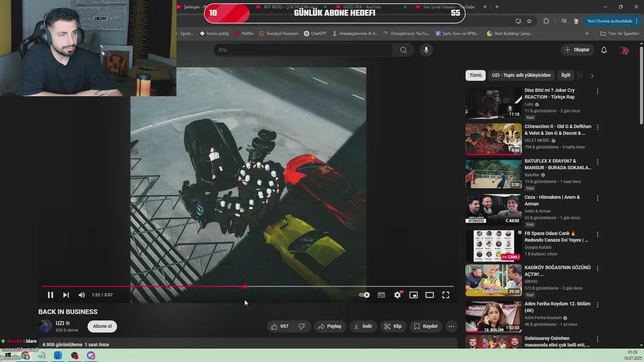Open Discord-like purple taskbar icon
Image resolution: width=644 pixels, height=362 pixels.
[91, 355]
